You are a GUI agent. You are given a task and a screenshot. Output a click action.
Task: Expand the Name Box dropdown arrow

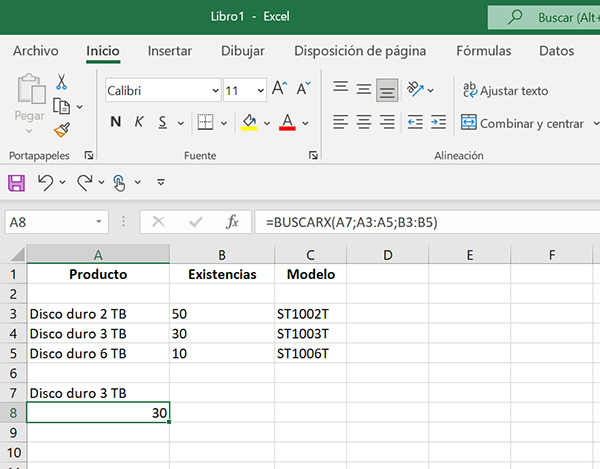[99, 222]
